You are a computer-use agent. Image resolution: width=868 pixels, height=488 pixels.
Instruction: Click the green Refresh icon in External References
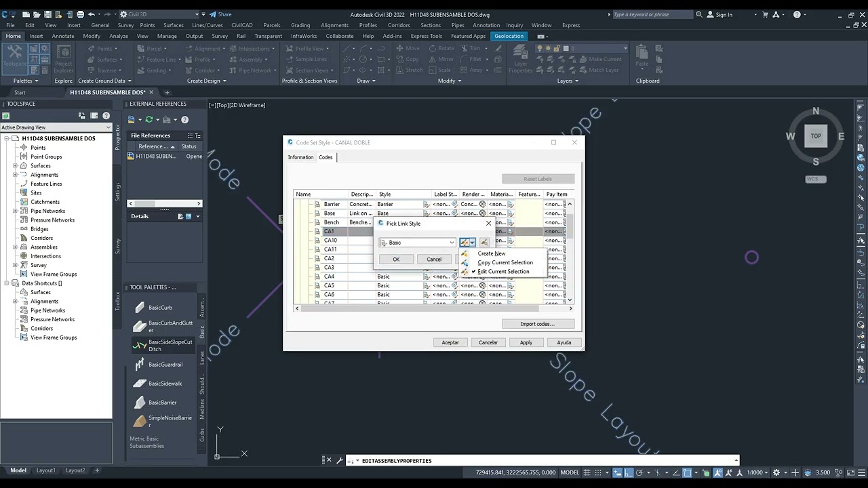click(149, 119)
